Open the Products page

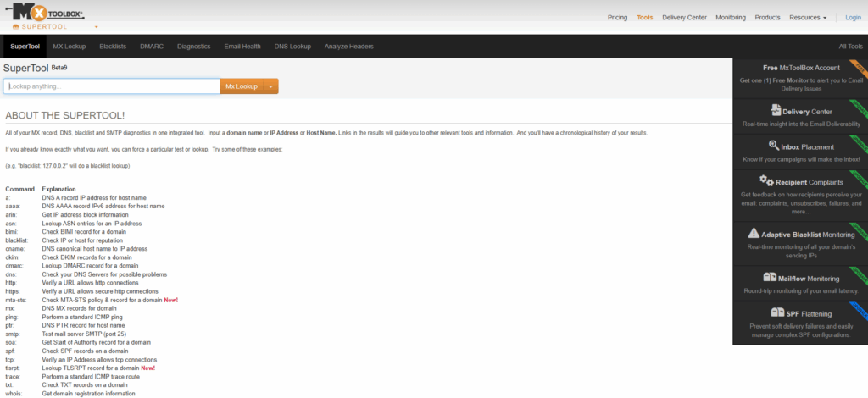[767, 18]
